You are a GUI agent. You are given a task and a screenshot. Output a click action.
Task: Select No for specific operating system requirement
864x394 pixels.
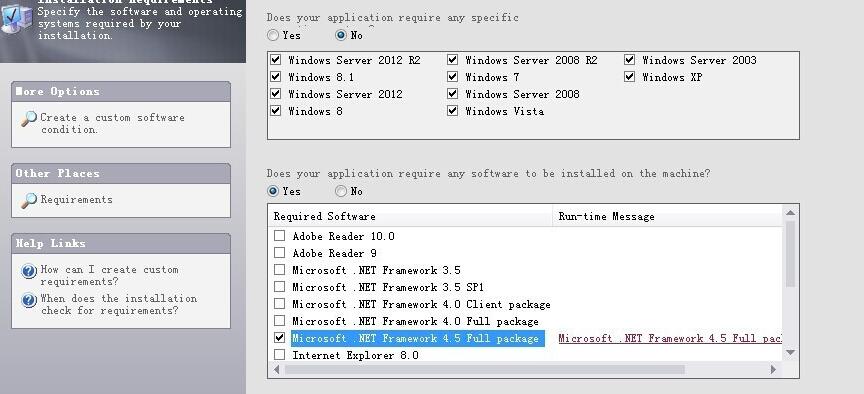click(x=341, y=35)
